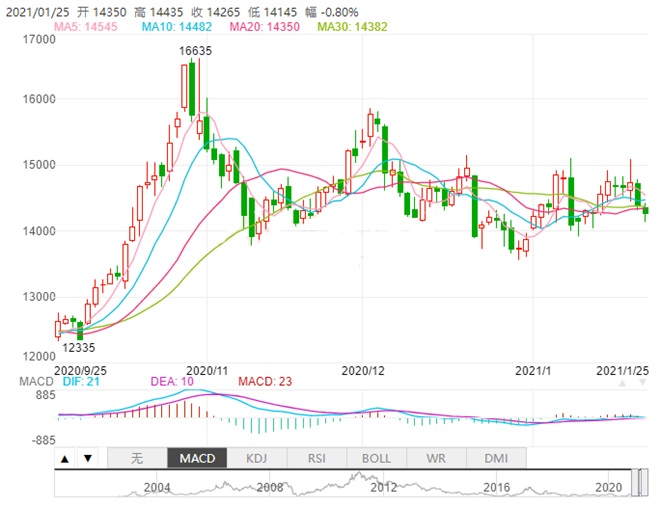Click the 幅 -0.80% change value
Viewport: 660px width, 506px height.
(332, 12)
